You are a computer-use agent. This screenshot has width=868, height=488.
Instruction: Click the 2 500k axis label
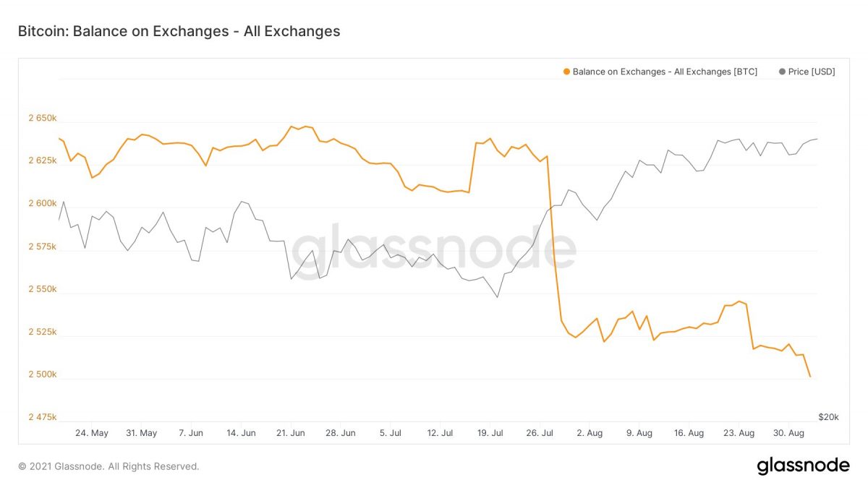(43, 374)
